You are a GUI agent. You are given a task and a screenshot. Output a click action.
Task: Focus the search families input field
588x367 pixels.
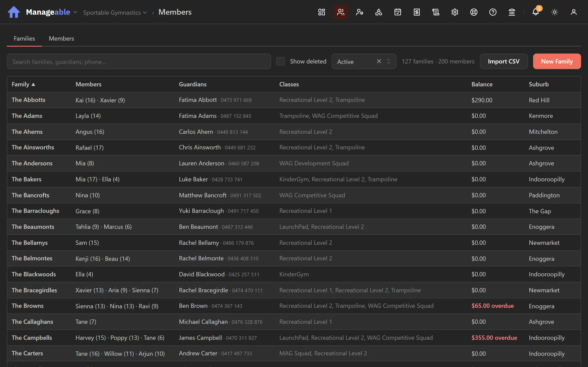click(139, 61)
